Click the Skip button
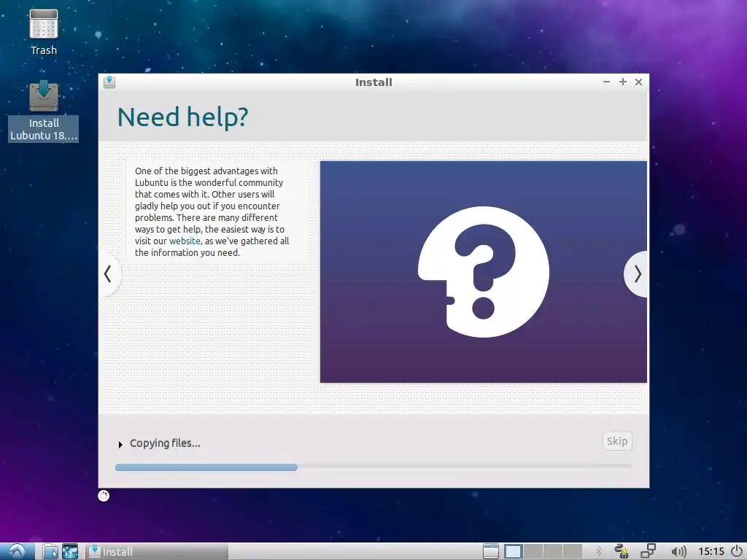The width and height of the screenshot is (747, 560). [617, 441]
